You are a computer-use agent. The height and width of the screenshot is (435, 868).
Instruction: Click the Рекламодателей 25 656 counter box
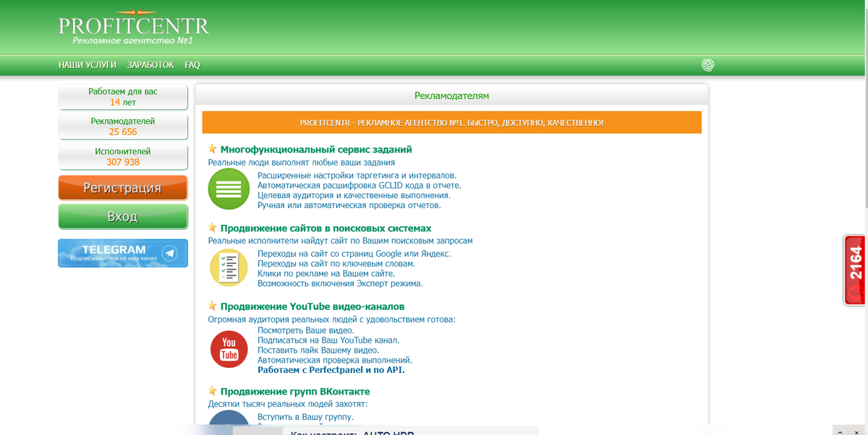click(123, 126)
